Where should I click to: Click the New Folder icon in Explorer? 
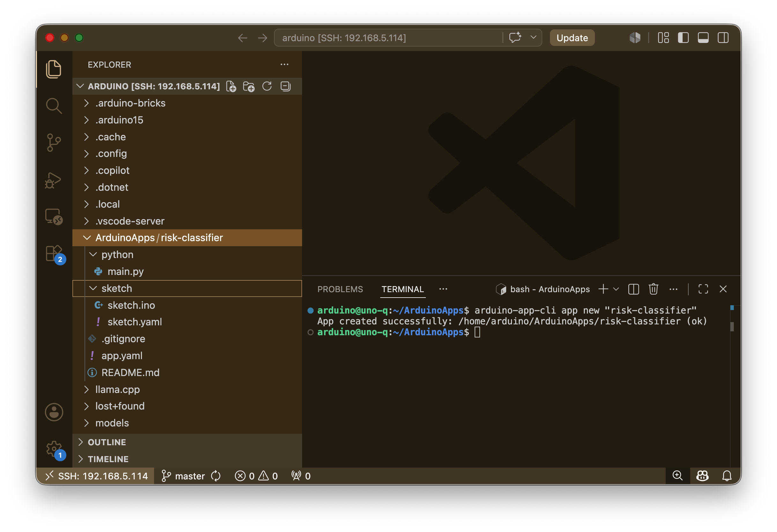coord(249,86)
